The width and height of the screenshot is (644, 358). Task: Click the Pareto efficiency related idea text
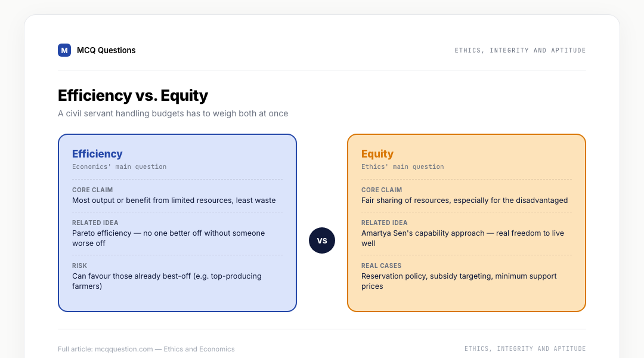click(168, 238)
